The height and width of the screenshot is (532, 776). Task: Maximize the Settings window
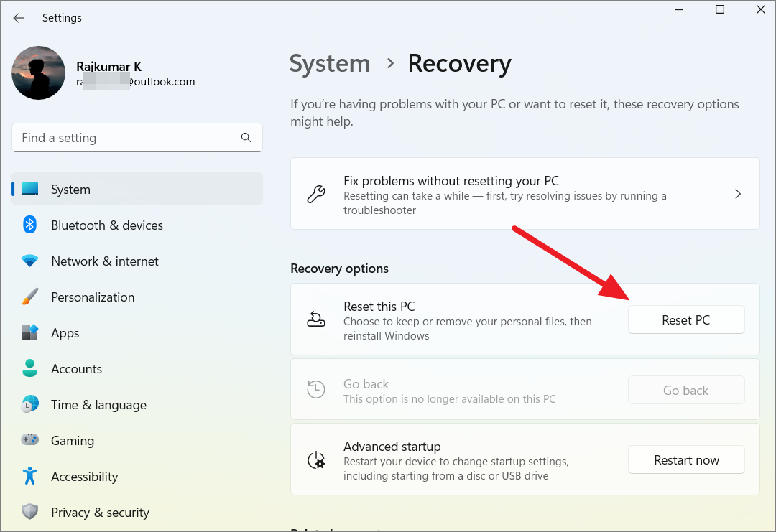pyautogui.click(x=720, y=9)
